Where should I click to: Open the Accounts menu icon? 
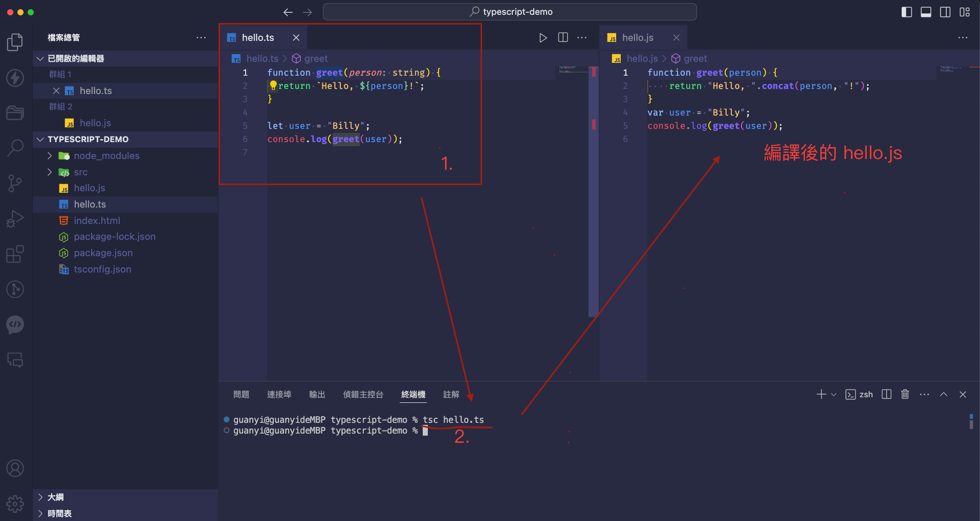(15, 468)
